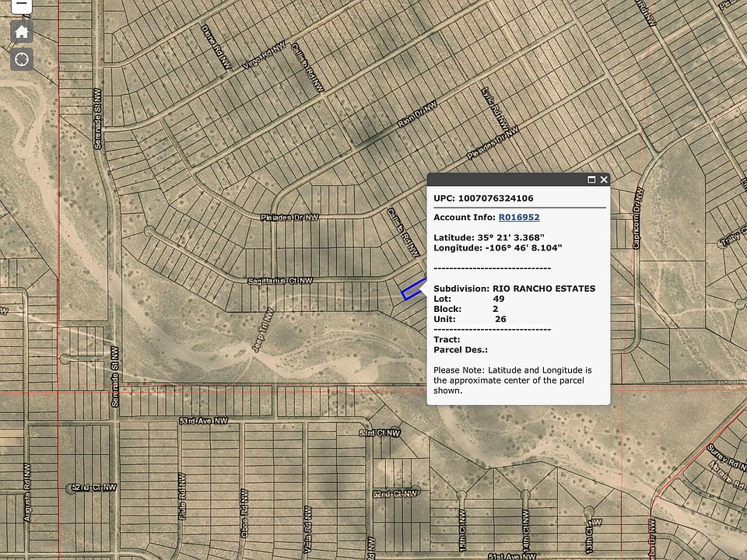Click the Sagittarius Ct NW street label

[x=279, y=280]
